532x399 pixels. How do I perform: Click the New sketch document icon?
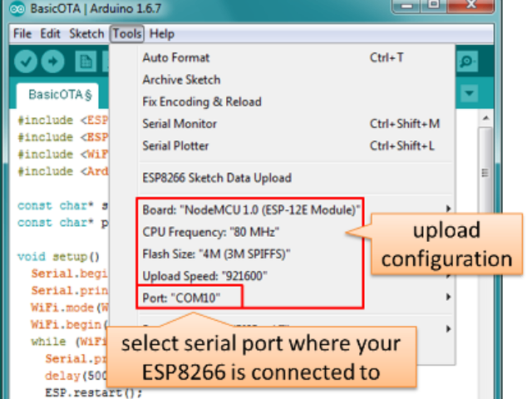pos(86,62)
